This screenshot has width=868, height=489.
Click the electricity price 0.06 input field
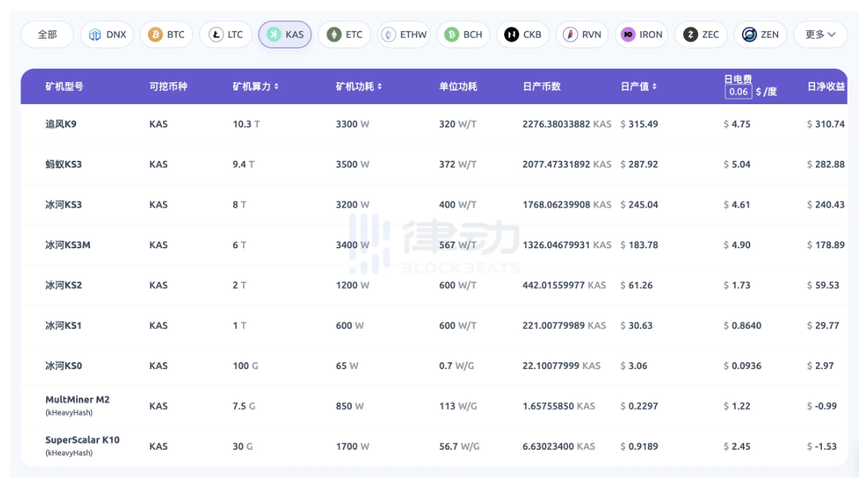(x=738, y=92)
